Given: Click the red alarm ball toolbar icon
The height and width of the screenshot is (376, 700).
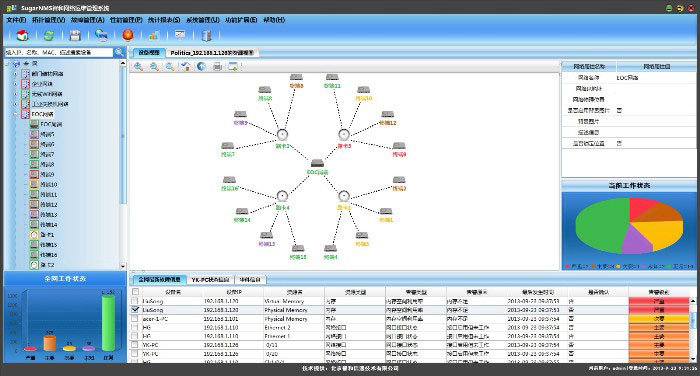Looking at the screenshot, I should click(128, 35).
